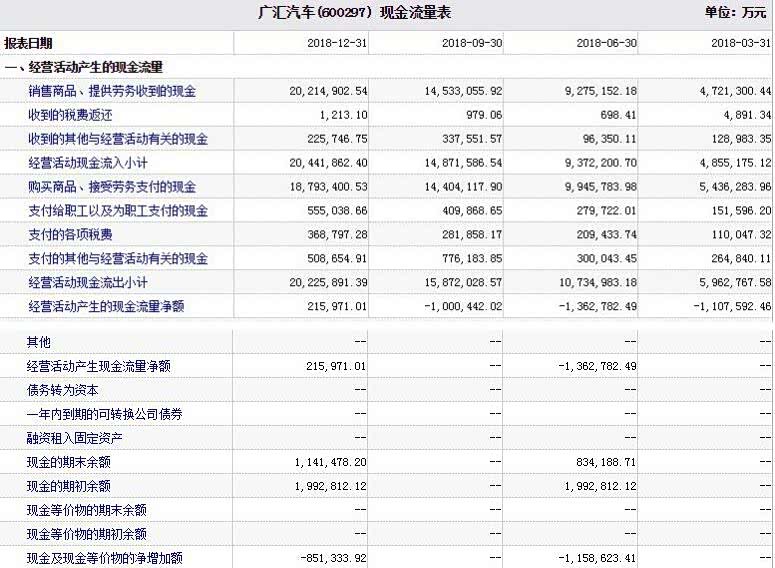Click the 报表日期 header cell
This screenshot has width=775, height=568.
coord(29,44)
